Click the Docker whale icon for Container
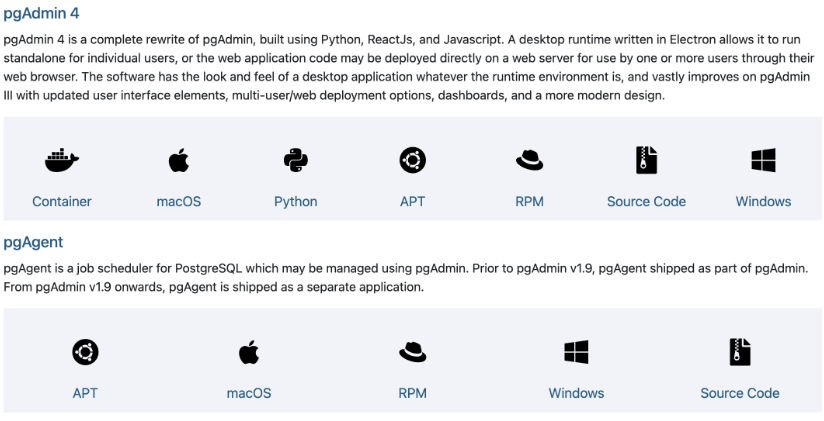 coord(62,160)
